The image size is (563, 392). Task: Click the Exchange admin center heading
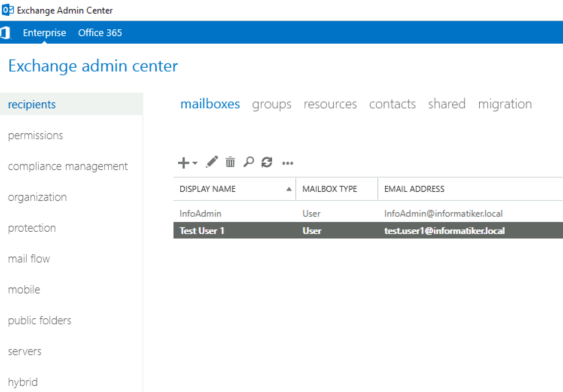93,66
